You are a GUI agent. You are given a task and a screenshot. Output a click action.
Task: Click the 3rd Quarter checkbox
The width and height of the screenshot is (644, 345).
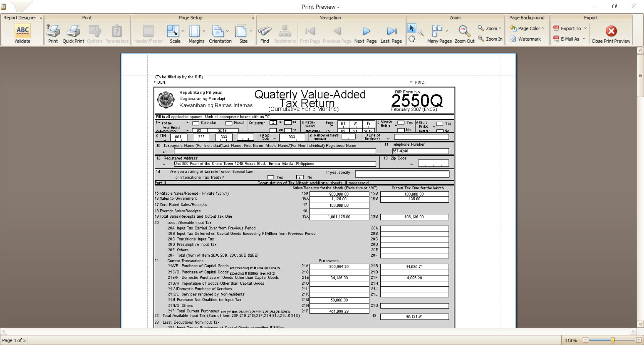coord(288,123)
